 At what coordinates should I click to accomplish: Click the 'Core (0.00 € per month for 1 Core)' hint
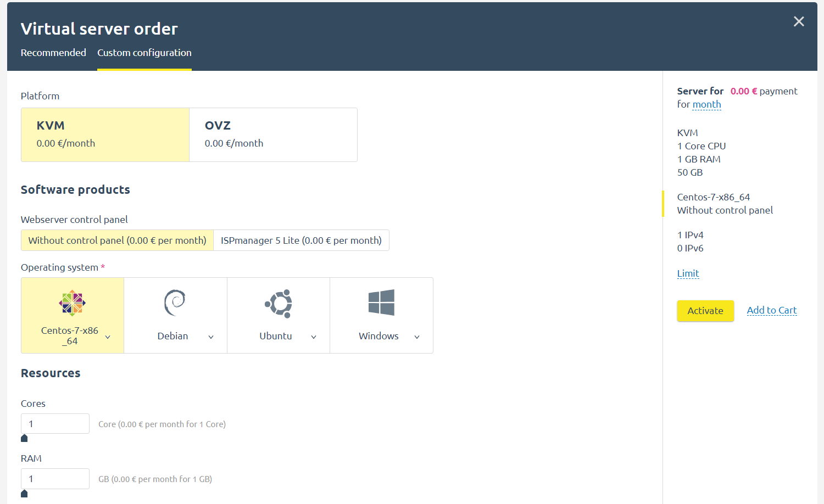[162, 424]
